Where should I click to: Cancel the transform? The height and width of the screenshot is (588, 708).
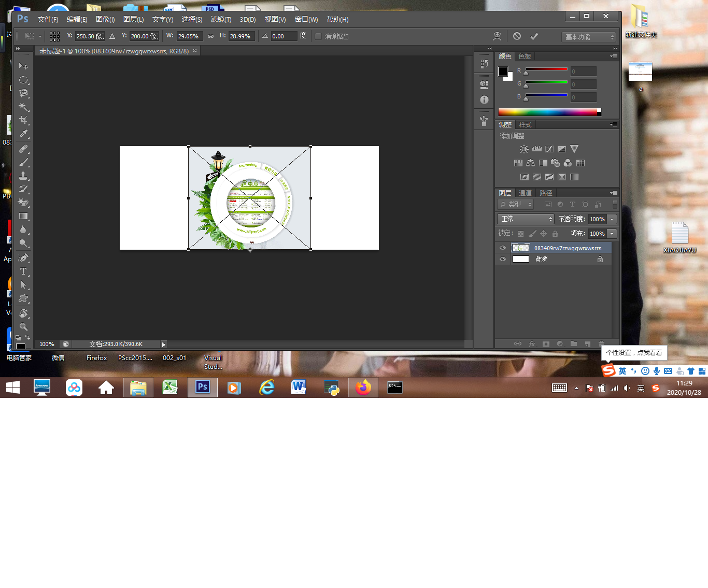click(517, 36)
